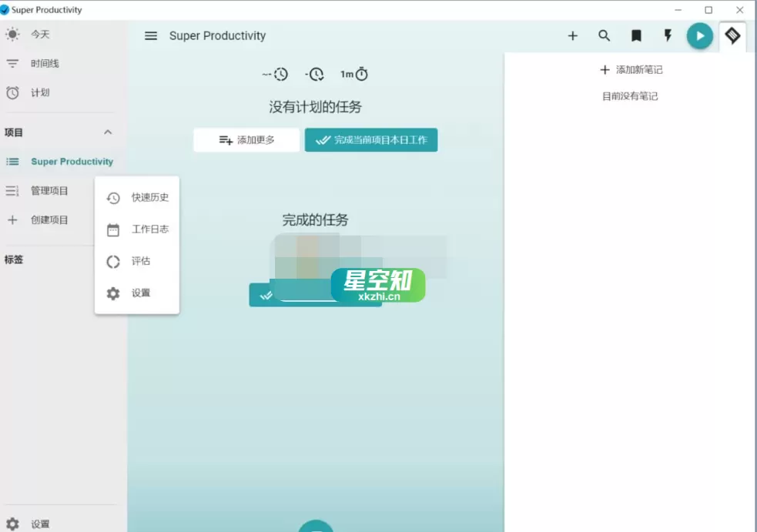Click the bookmark icon at top
757x532 pixels.
(x=636, y=35)
